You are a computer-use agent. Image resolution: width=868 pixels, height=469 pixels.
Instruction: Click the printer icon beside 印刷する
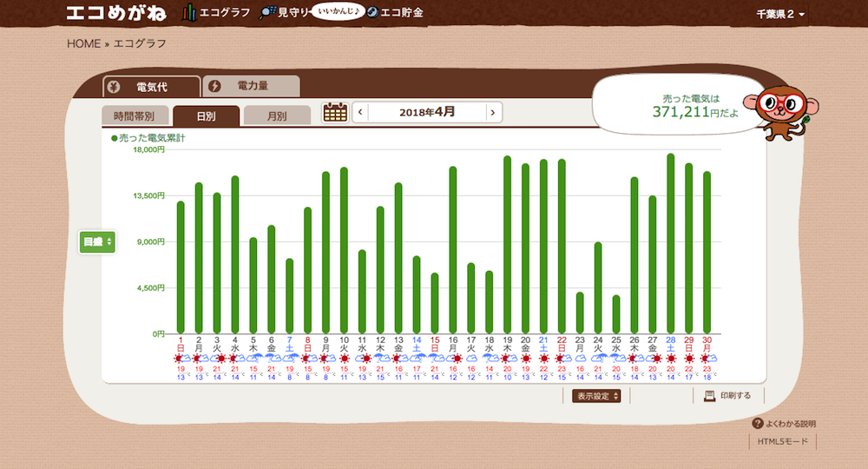point(709,396)
